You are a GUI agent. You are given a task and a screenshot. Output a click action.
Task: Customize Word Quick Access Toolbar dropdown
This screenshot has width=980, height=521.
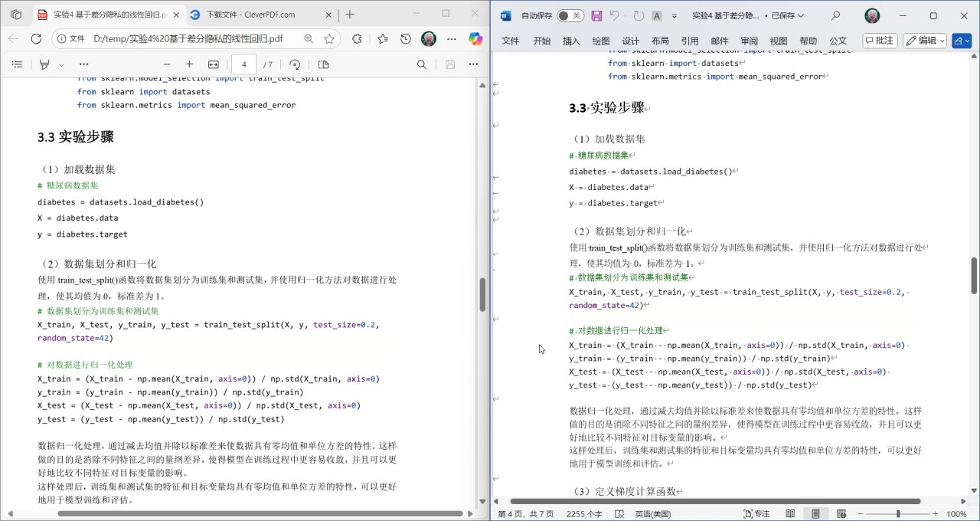click(x=674, y=15)
